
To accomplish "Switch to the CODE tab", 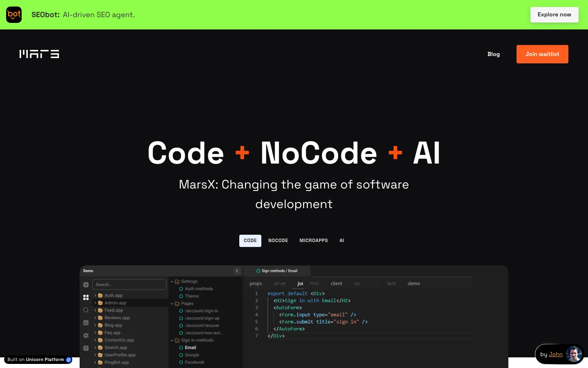I will click(250, 241).
